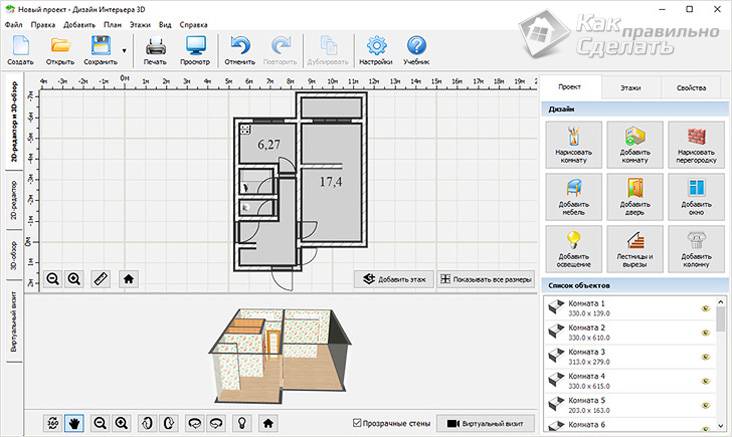Undo last action with Отменить

(240, 50)
